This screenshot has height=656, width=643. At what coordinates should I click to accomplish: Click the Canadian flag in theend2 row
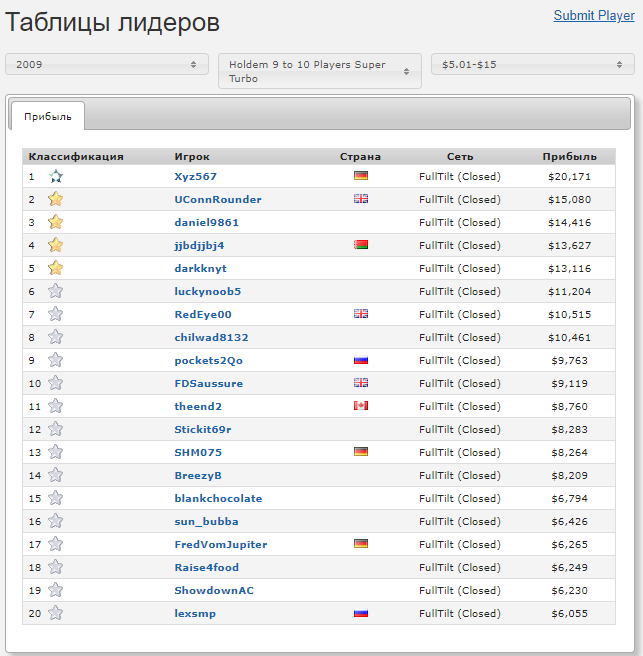[361, 406]
